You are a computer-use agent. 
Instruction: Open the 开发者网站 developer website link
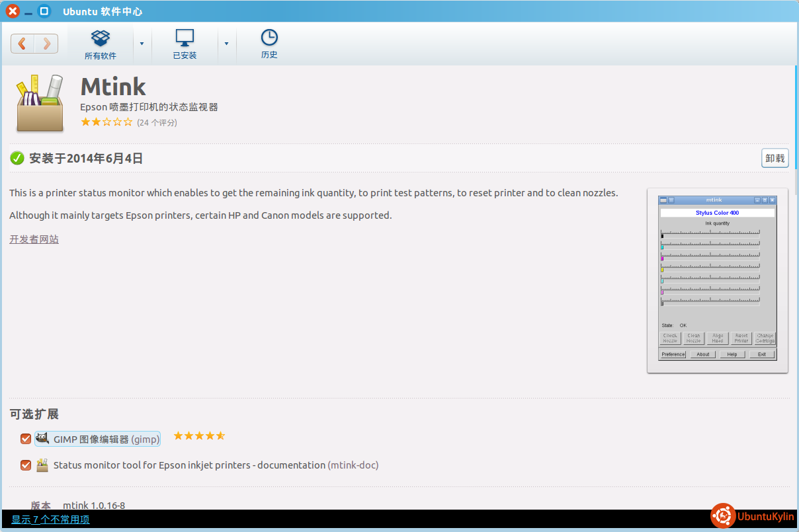click(34, 239)
